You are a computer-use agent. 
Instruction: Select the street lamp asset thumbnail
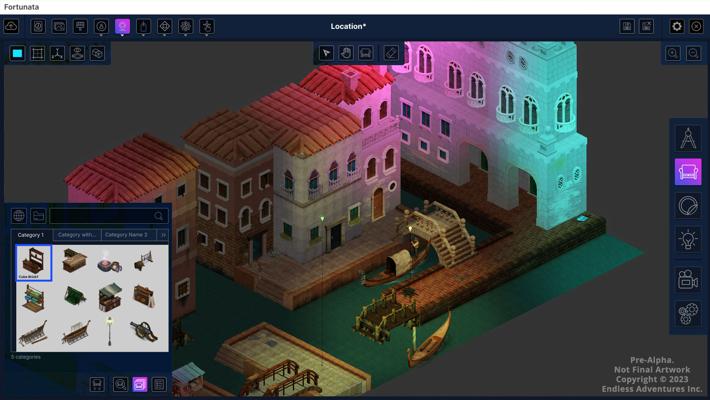pyautogui.click(x=109, y=330)
